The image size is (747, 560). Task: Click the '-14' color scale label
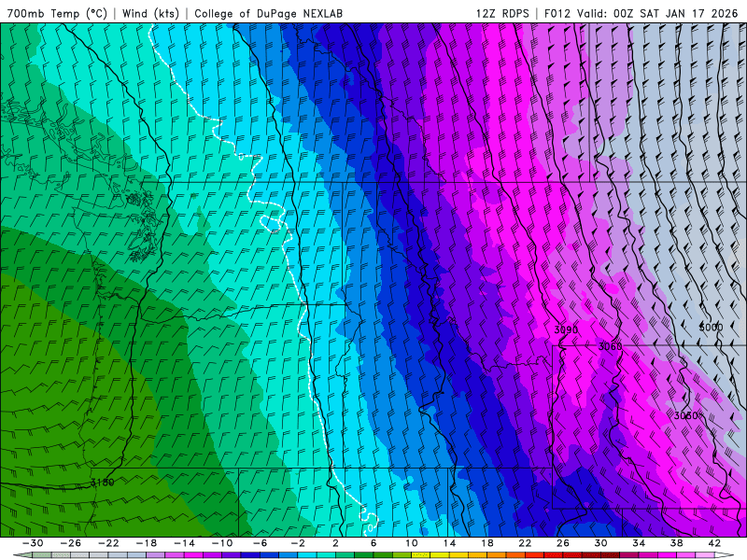coord(184,543)
